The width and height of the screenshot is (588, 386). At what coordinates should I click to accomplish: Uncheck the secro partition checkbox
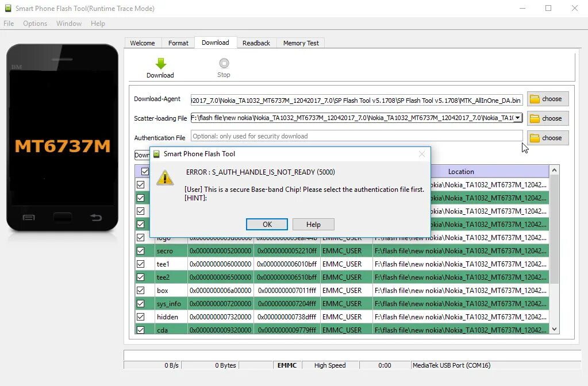[x=141, y=250]
